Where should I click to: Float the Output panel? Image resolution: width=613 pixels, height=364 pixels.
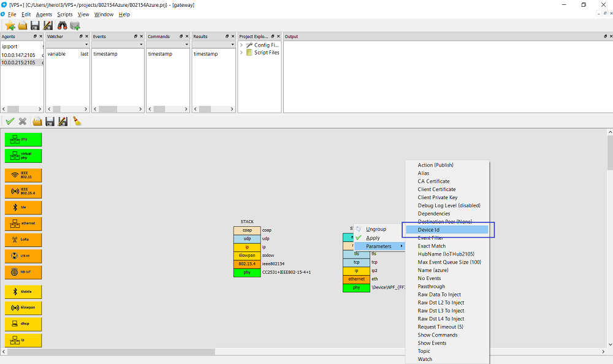tap(606, 36)
